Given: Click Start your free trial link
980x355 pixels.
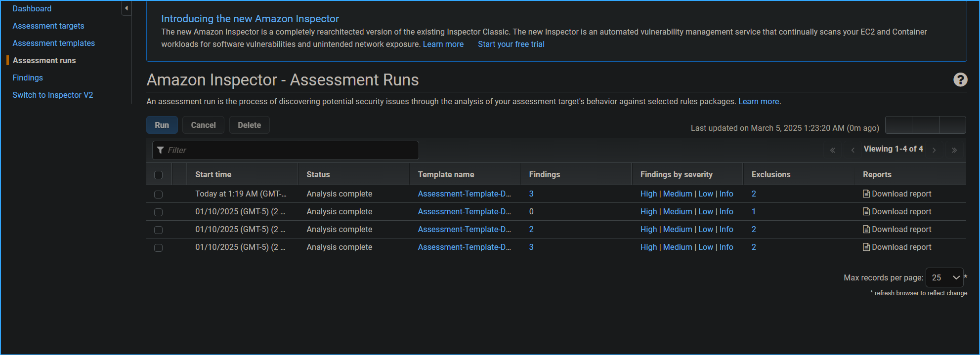Looking at the screenshot, I should click(x=511, y=44).
